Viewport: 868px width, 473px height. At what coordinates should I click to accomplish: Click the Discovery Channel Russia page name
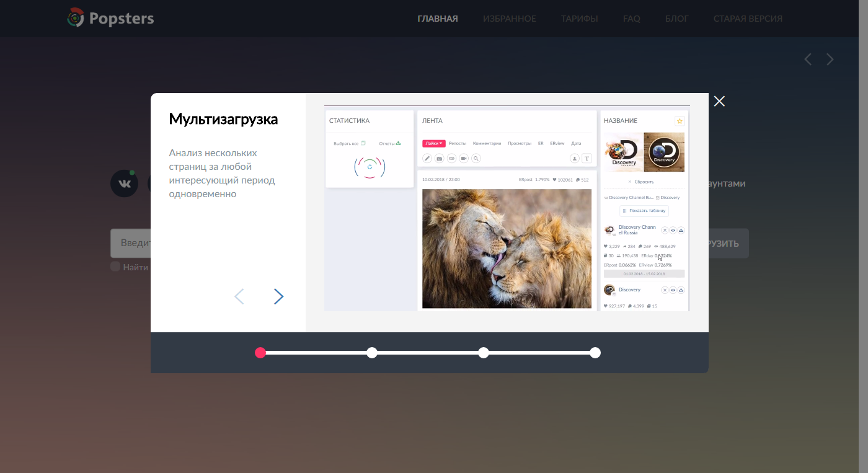pos(637,230)
